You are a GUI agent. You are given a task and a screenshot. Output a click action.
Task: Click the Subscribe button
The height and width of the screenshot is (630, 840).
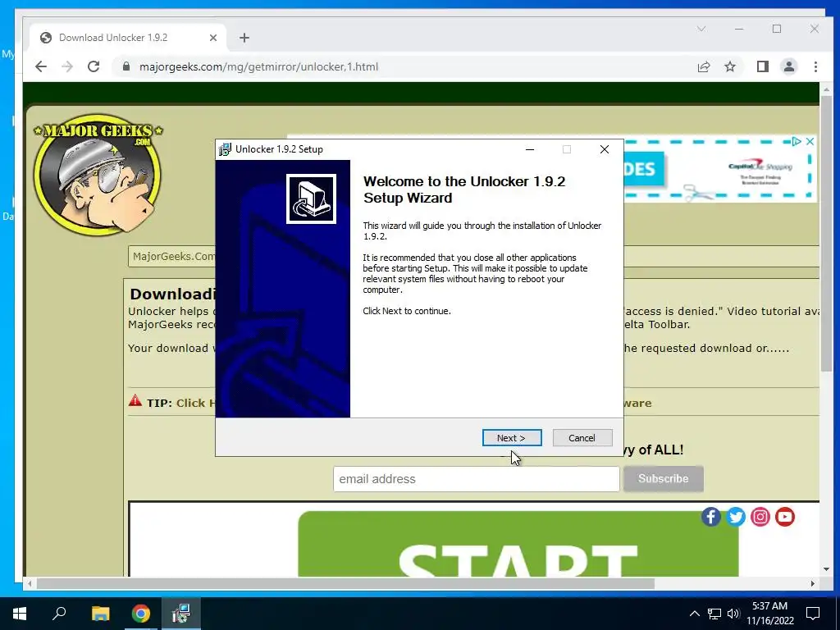663,478
